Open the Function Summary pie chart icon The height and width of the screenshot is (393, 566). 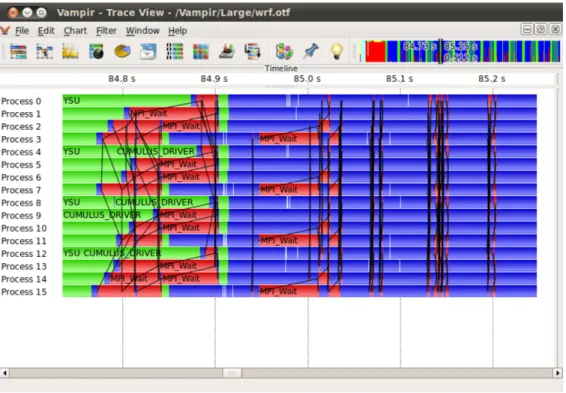click(x=122, y=52)
